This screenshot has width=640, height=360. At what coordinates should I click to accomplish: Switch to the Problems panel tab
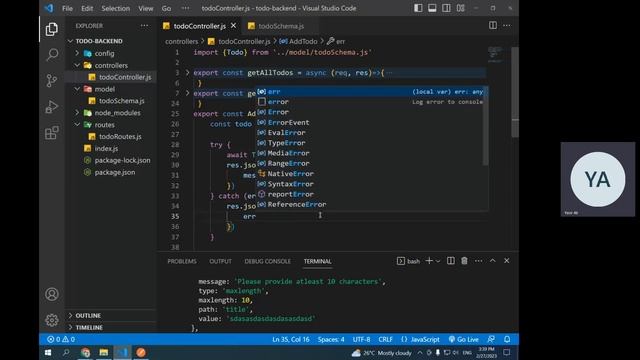(182, 261)
